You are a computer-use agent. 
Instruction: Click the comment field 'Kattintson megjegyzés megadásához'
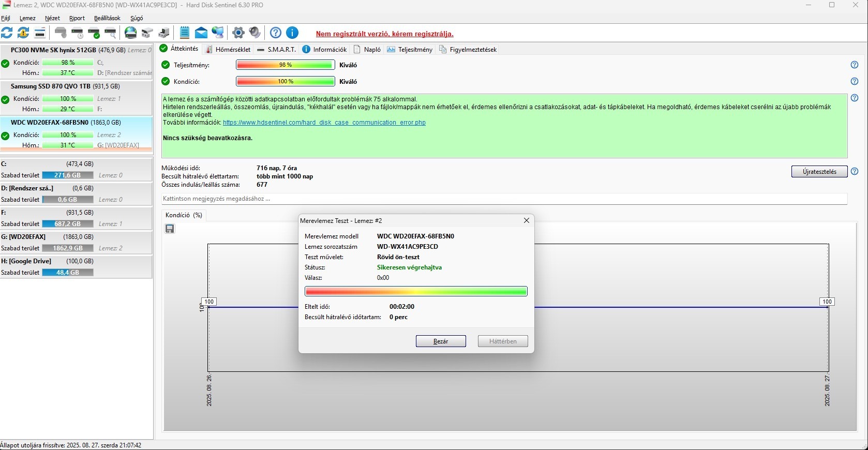coord(504,199)
